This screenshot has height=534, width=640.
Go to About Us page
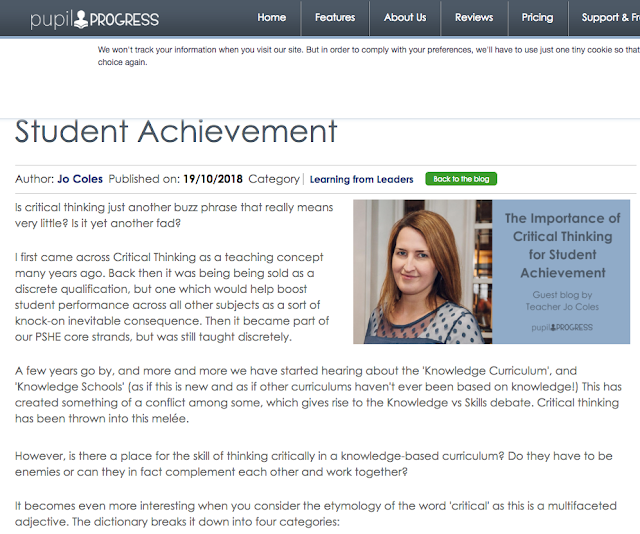[405, 18]
